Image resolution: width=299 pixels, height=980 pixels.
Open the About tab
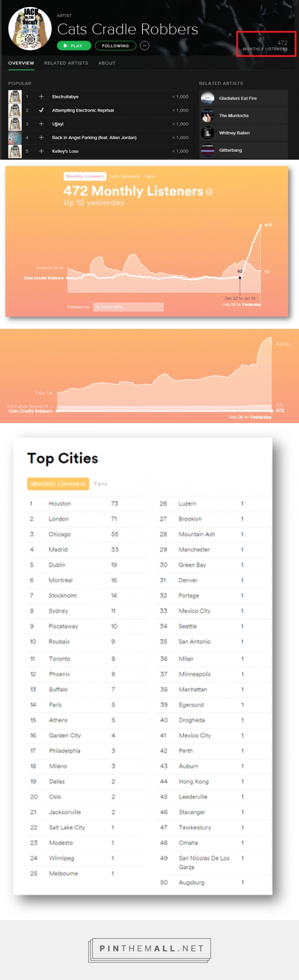107,63
